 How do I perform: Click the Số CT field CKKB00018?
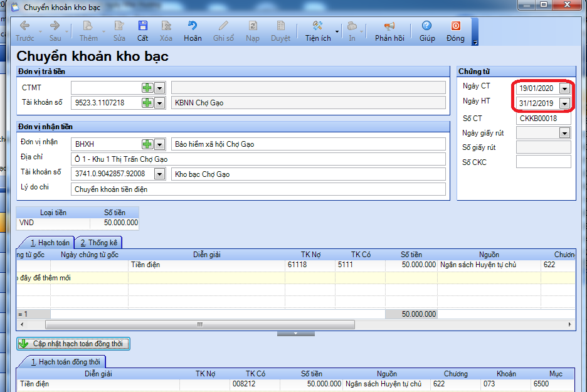point(543,119)
